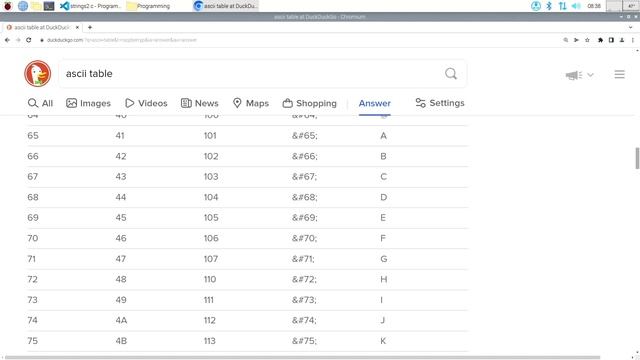640x360 pixels.
Task: Go forward in browser history
Action: (x=18, y=40)
